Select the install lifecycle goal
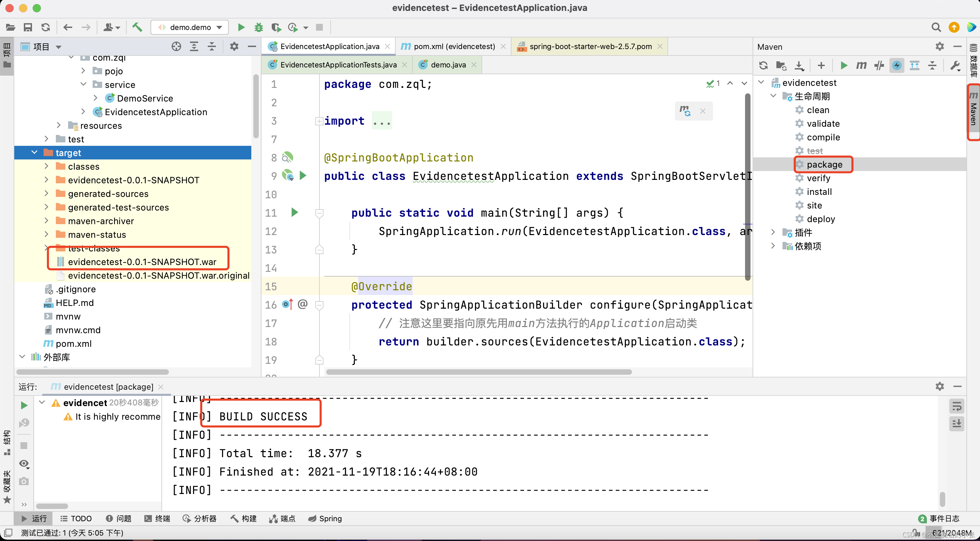The height and width of the screenshot is (541, 980). click(x=819, y=191)
